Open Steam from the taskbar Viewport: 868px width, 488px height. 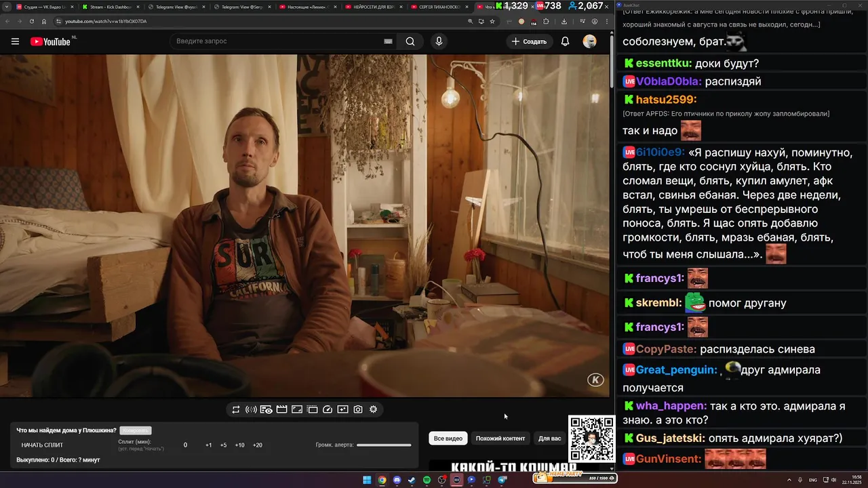click(412, 480)
